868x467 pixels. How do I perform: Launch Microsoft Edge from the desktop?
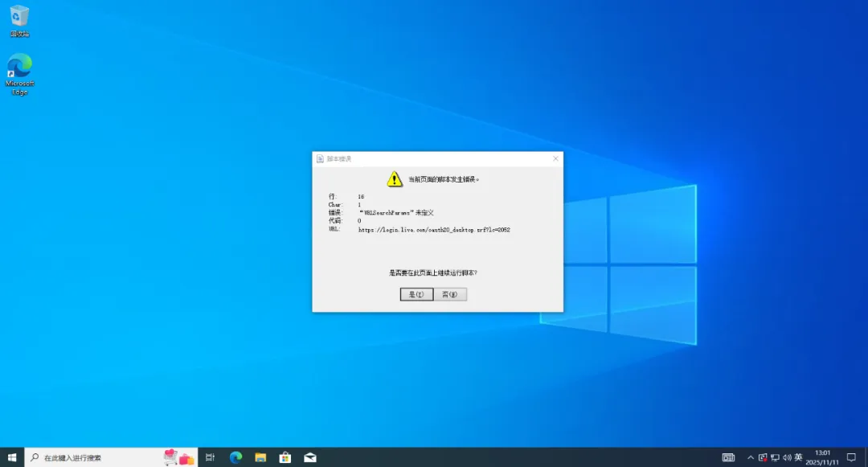[x=18, y=66]
